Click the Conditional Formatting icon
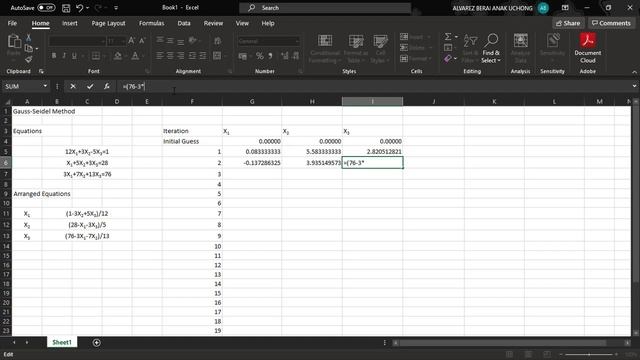640x360 pixels. [325, 48]
